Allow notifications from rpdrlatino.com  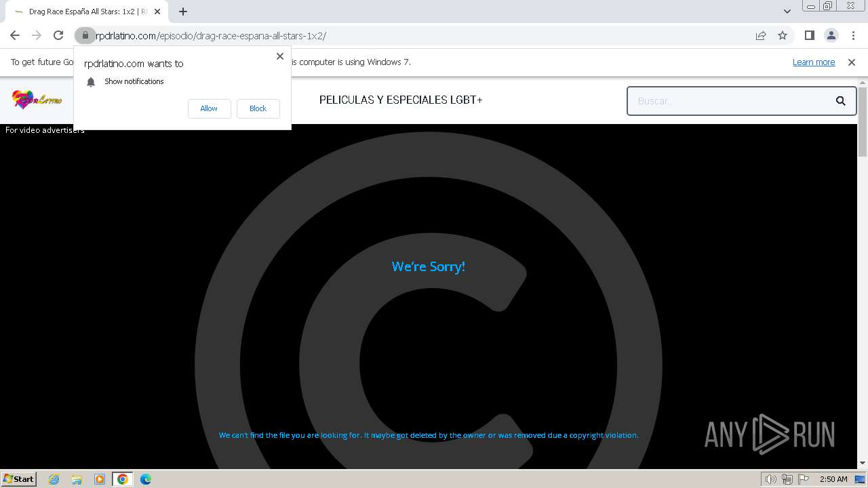tap(209, 108)
